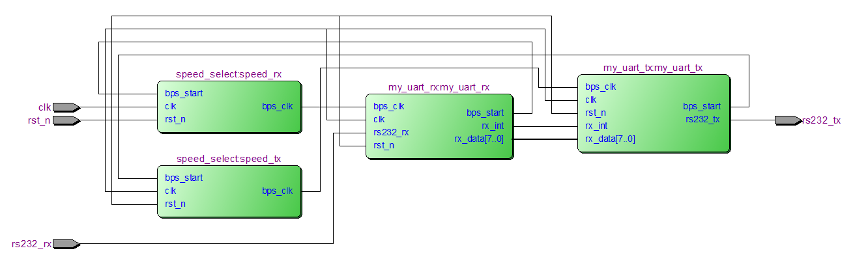Select the speed_select:speed_rx block title
This screenshot has width=868, height=270.
pos(229,74)
